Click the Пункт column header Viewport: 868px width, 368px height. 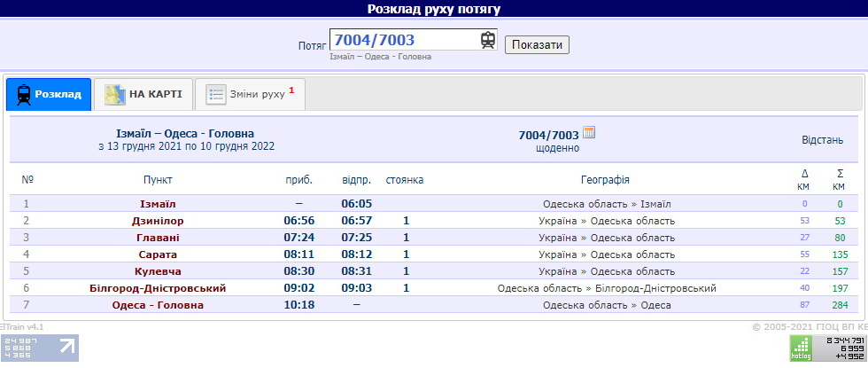tap(158, 180)
